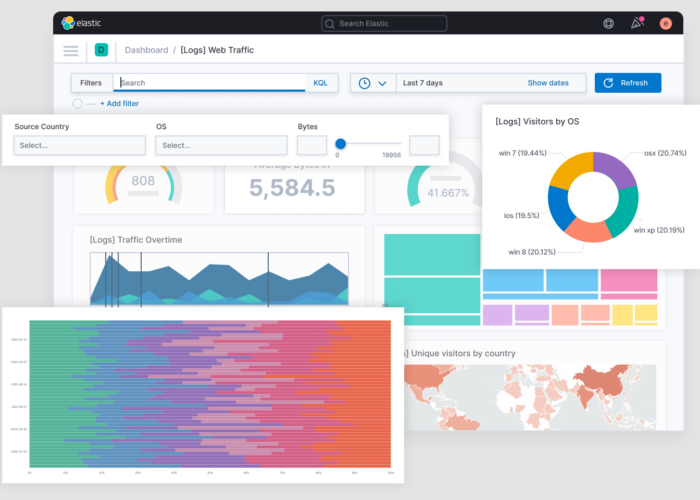Click the Elastic logo
The width and height of the screenshot is (700, 500).
point(82,23)
